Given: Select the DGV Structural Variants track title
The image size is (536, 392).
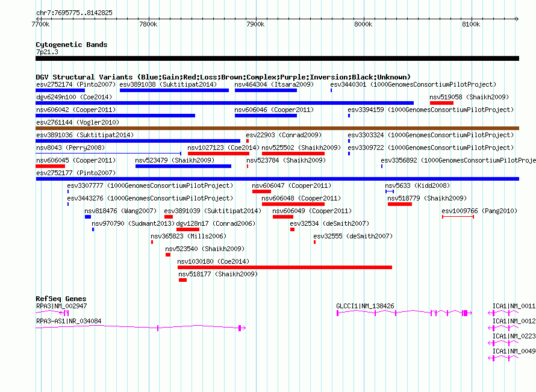Looking at the screenshot, I should (223, 77).
